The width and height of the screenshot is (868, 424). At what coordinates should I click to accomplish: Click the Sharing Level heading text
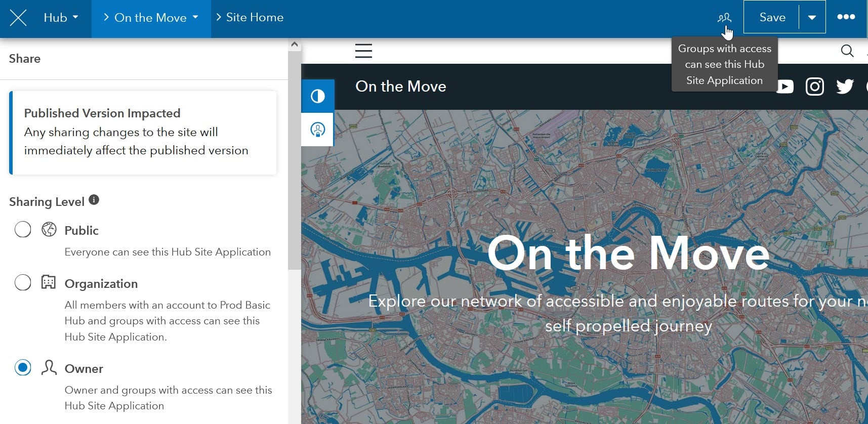[47, 202]
